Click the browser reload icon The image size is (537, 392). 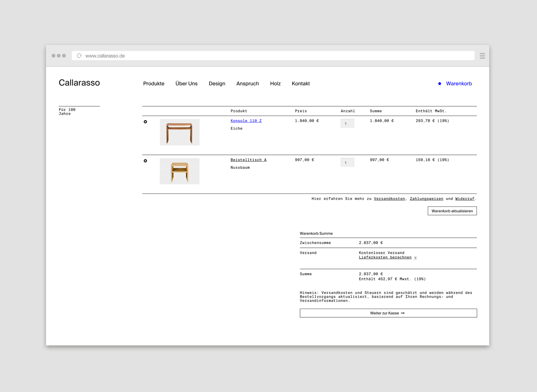coord(79,56)
